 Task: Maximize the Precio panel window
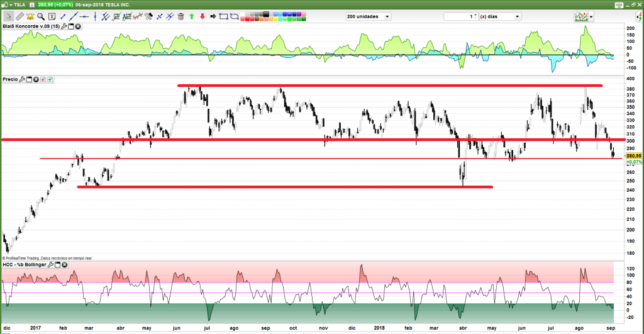pyautogui.click(x=29, y=79)
